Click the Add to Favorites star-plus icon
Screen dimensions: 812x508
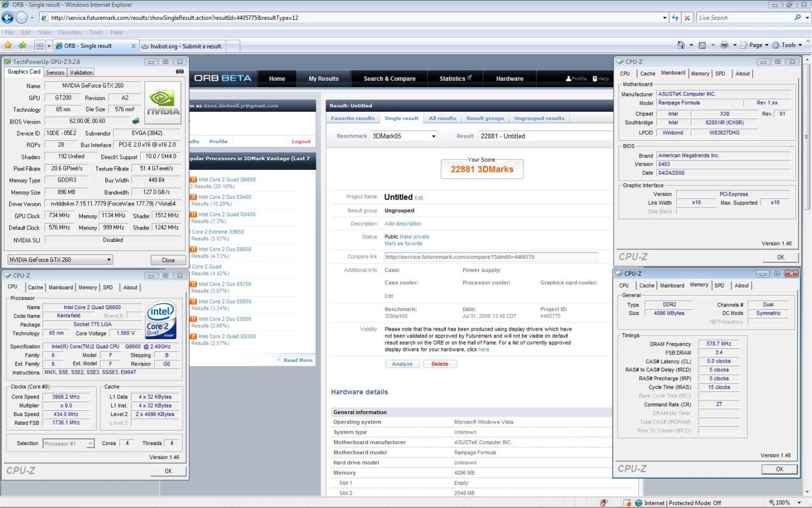[x=22, y=46]
